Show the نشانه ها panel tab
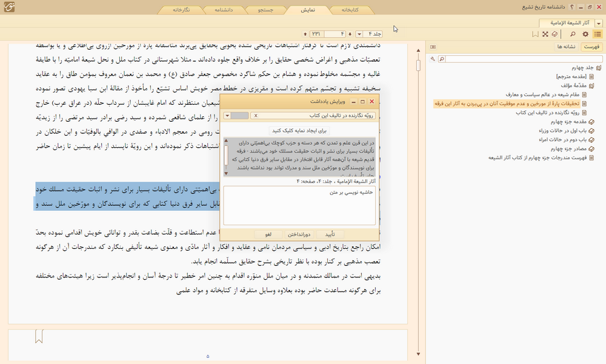Viewport: 606px width, 364px height. click(x=566, y=47)
